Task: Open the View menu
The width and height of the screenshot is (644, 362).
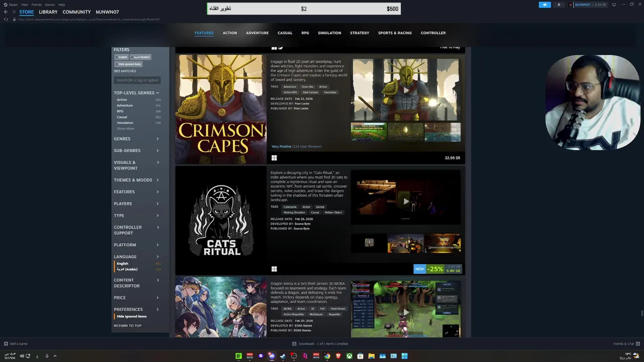Action: 24,5
